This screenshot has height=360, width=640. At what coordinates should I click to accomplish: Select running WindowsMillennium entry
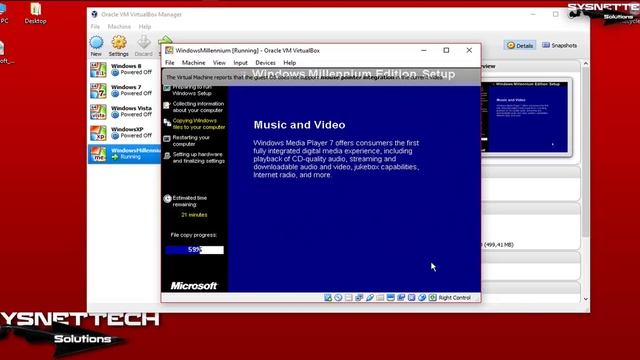(124, 154)
